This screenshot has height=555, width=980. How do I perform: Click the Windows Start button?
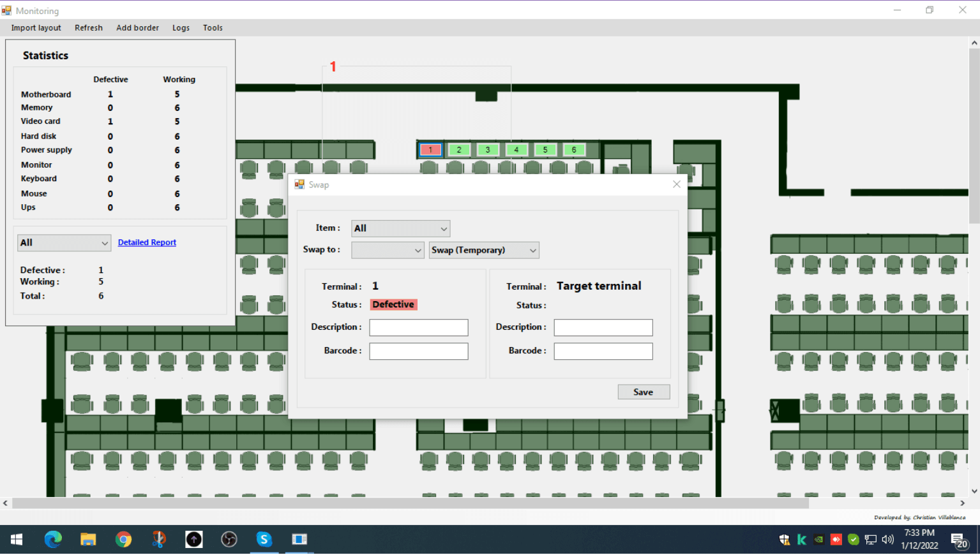16,539
